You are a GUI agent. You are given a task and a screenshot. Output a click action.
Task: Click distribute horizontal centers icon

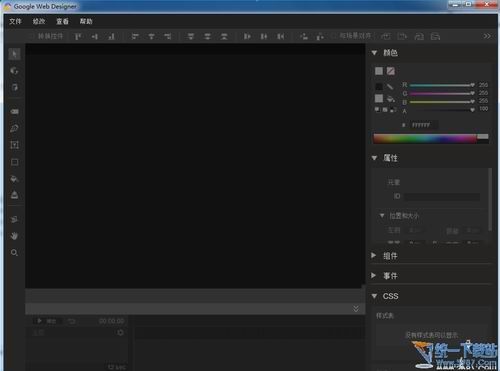pyautogui.click(x=264, y=36)
